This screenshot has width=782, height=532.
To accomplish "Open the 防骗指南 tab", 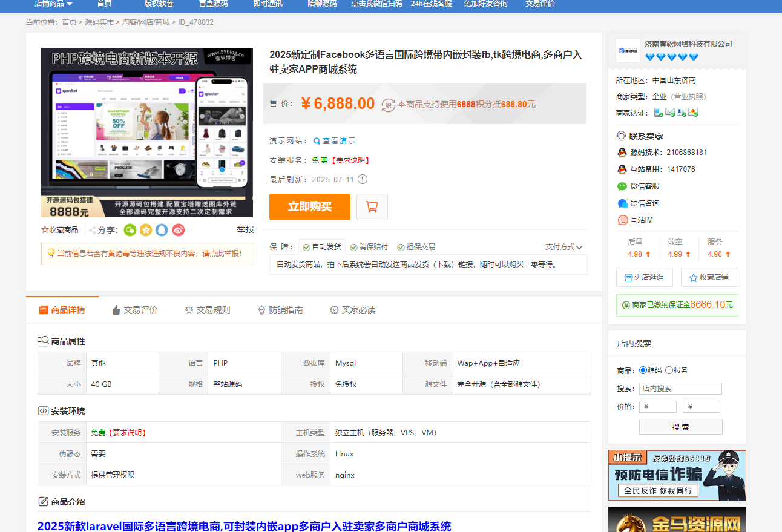I will [280, 310].
